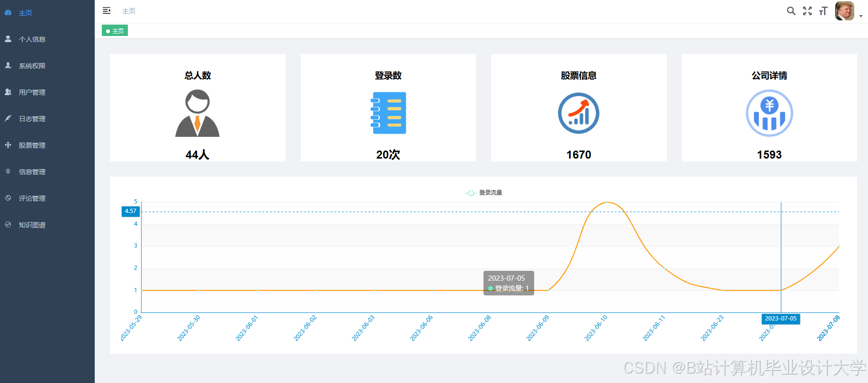
Task: Open 信息管理 in the sidebar
Action: (x=32, y=172)
